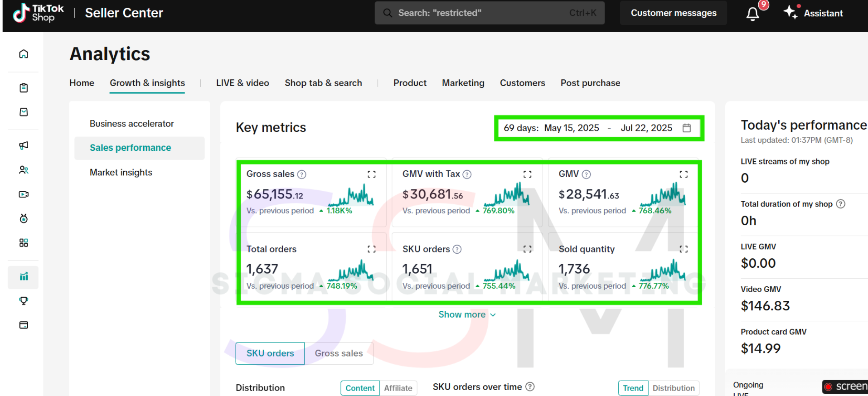Open the date range picker calendar
The image size is (868, 396).
click(x=687, y=128)
